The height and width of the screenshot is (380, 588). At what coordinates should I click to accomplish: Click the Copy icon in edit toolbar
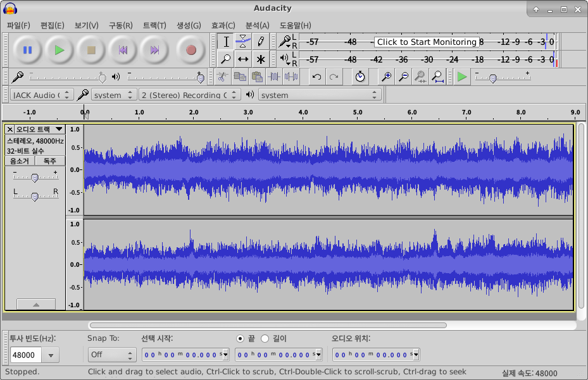(240, 77)
